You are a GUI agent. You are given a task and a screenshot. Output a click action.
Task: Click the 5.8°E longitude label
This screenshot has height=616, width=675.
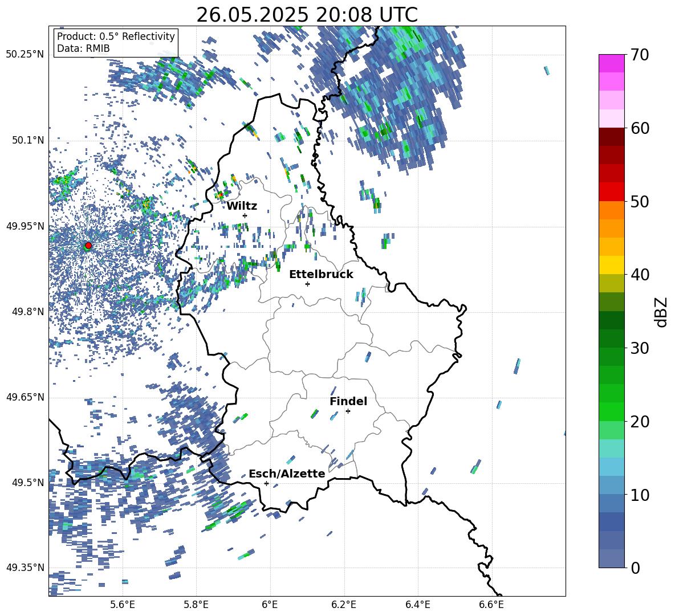click(x=196, y=605)
